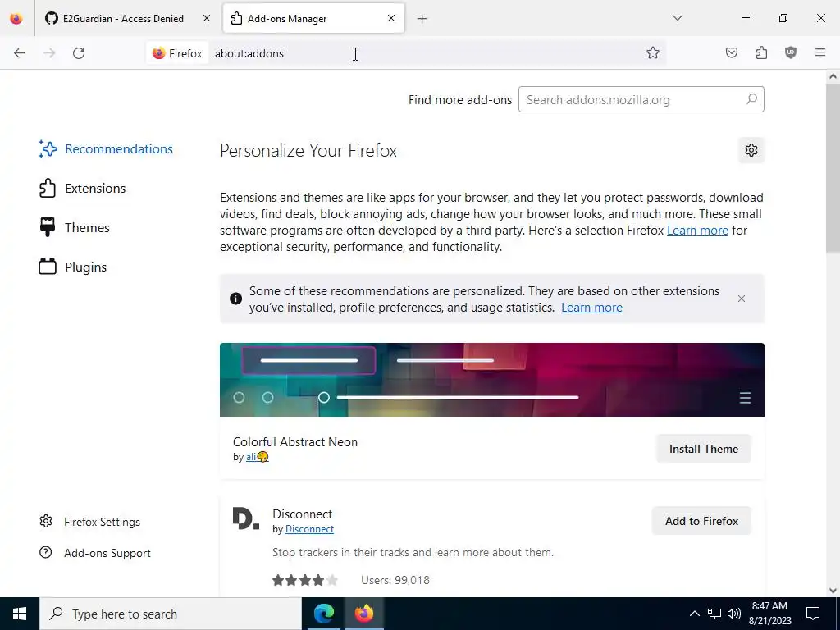Reload the current page
The image size is (840, 630).
pos(79,53)
